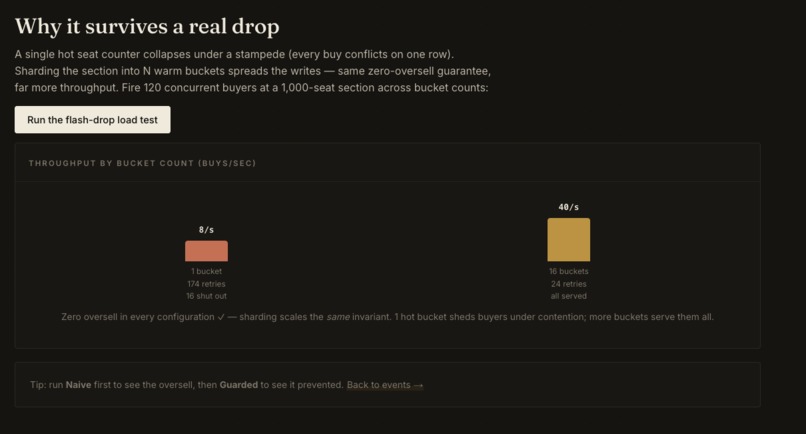The height and width of the screenshot is (434, 806).
Task: Click the 40/s throughput label
Action: [x=569, y=207]
